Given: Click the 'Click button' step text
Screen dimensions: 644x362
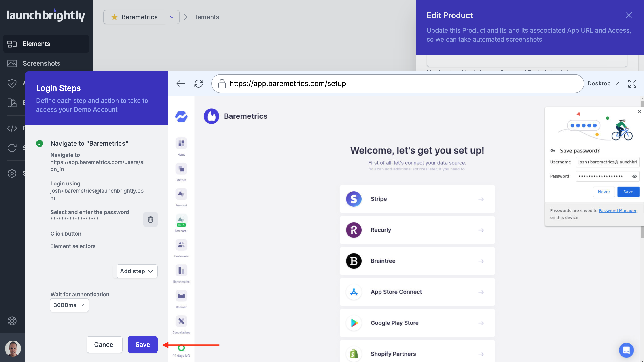Looking at the screenshot, I should (x=66, y=234).
